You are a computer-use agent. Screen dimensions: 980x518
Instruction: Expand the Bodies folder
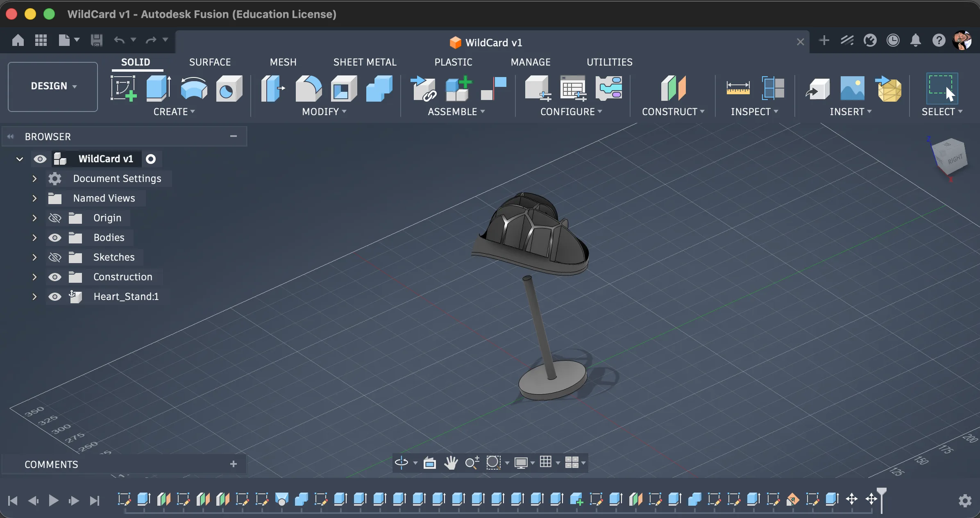click(34, 238)
